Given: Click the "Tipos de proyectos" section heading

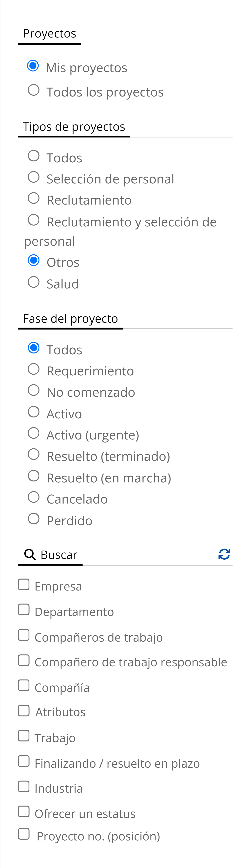Looking at the screenshot, I should click(74, 127).
